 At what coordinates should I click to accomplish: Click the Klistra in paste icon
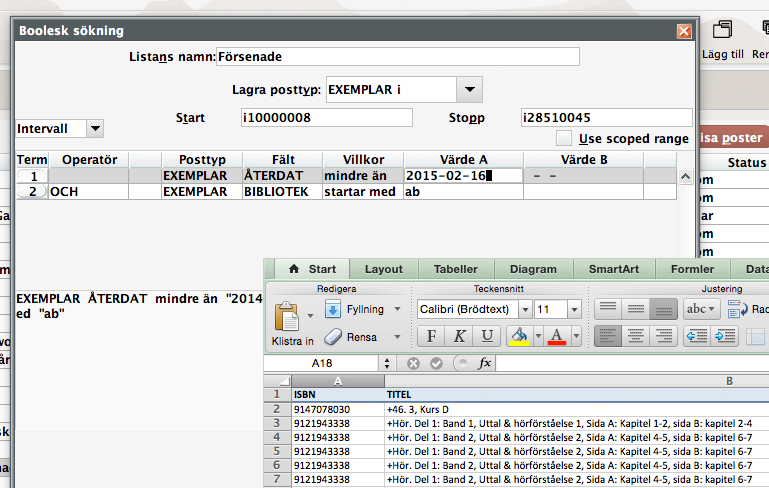click(287, 319)
